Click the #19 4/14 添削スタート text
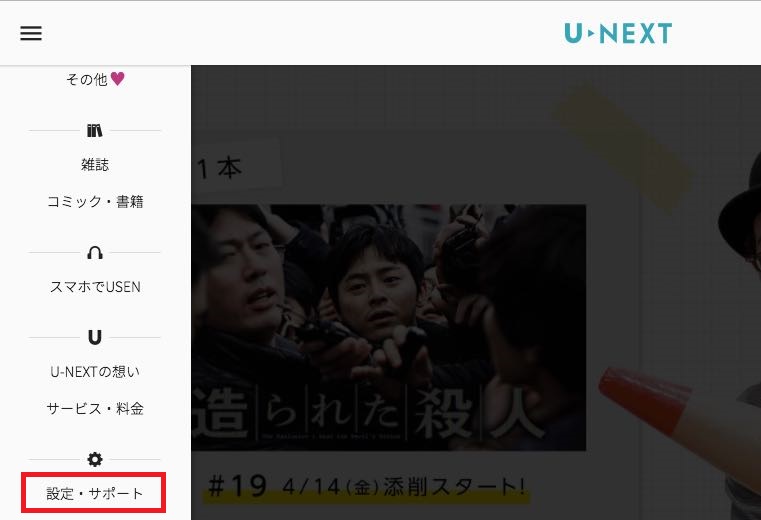761x520 pixels. click(x=366, y=486)
